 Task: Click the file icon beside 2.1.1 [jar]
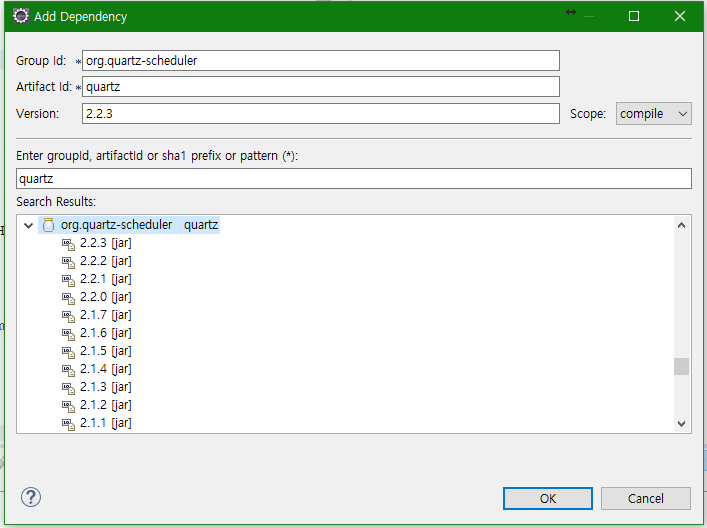68,425
